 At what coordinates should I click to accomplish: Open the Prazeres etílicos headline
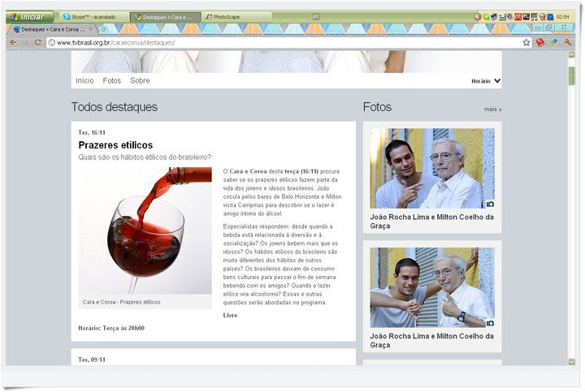coord(115,145)
